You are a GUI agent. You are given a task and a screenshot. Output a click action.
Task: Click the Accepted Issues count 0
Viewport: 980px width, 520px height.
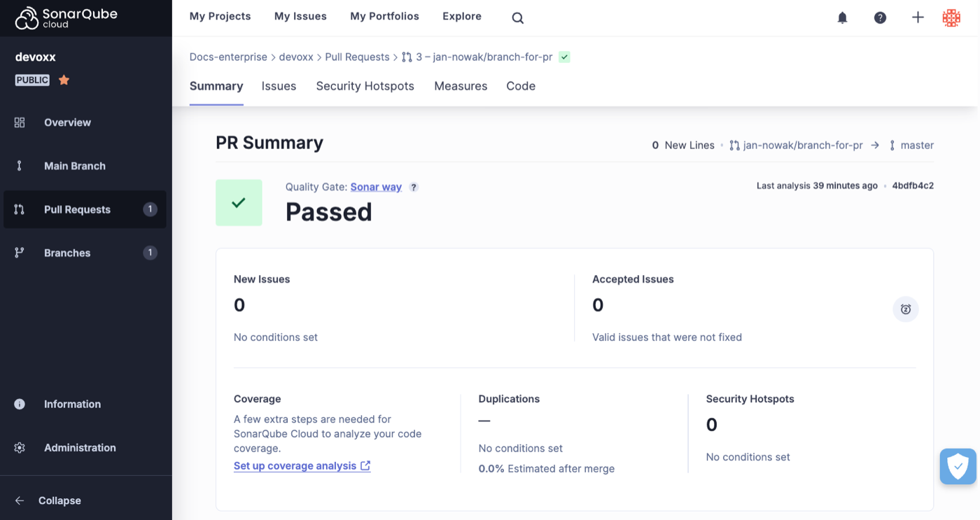(598, 305)
